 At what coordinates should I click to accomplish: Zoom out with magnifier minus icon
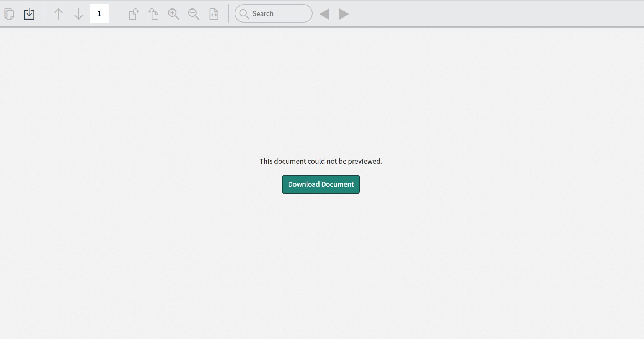pos(194,14)
